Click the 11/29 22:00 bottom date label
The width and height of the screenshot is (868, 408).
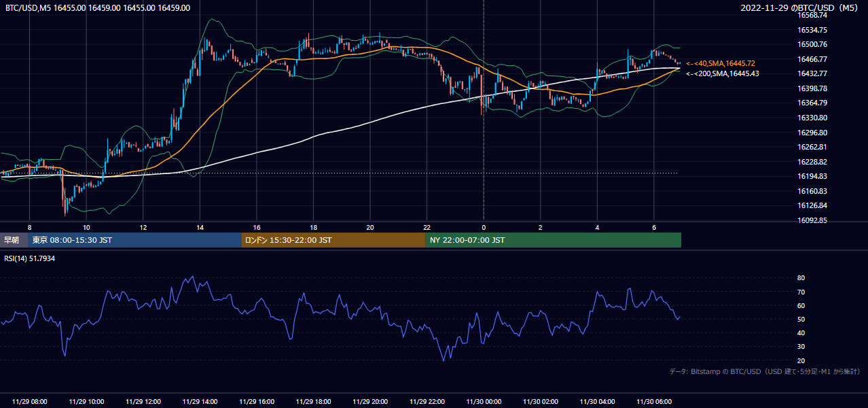coord(427,402)
